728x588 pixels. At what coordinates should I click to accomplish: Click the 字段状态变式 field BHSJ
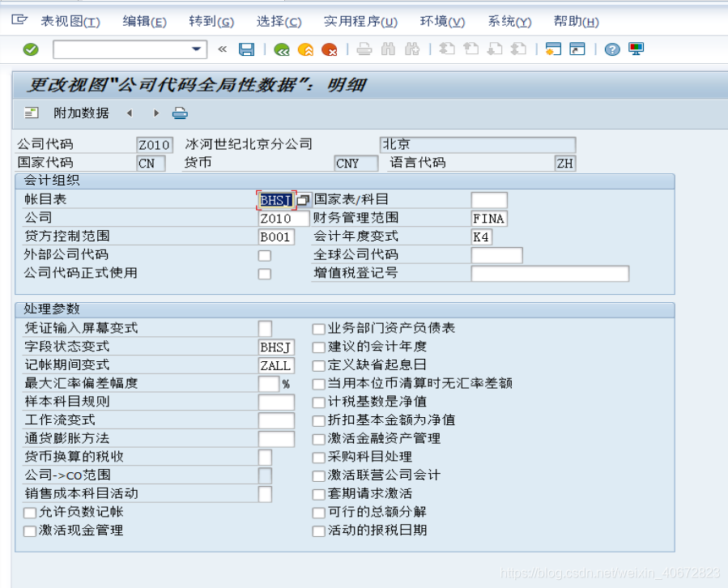[276, 347]
